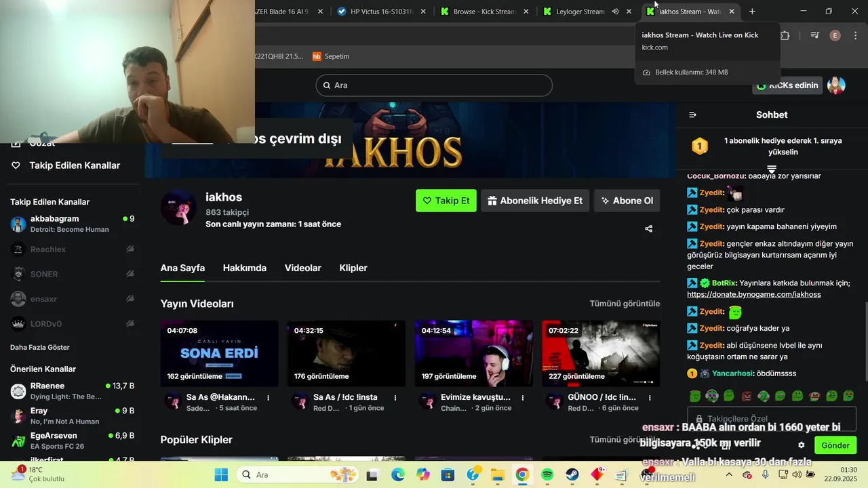Viewport: 868px width, 488px height.
Task: Open Abonelik Hediye Et gift subscription
Action: 535,201
